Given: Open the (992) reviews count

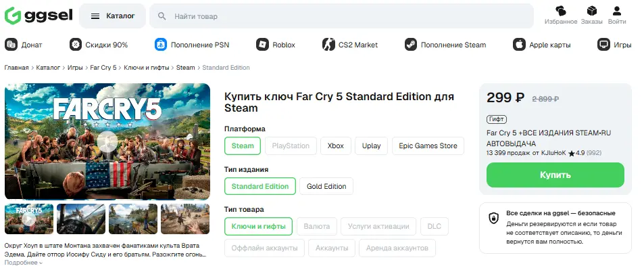Looking at the screenshot, I should pos(594,154).
